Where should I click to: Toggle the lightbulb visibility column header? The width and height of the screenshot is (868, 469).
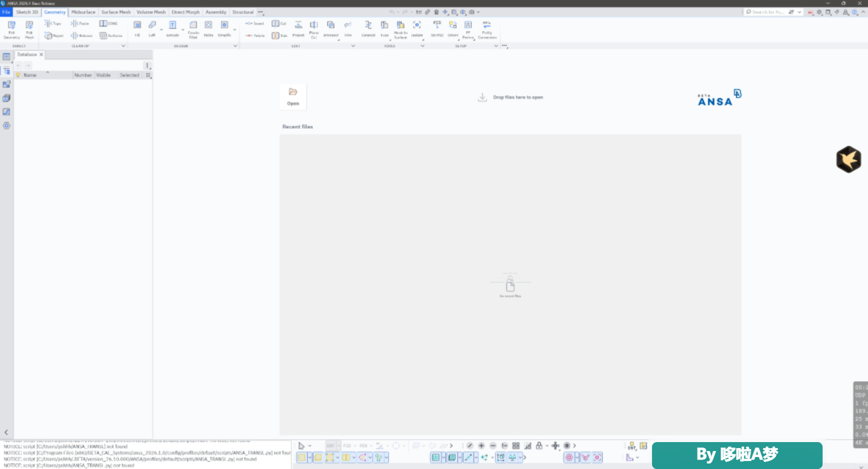pyautogui.click(x=18, y=75)
